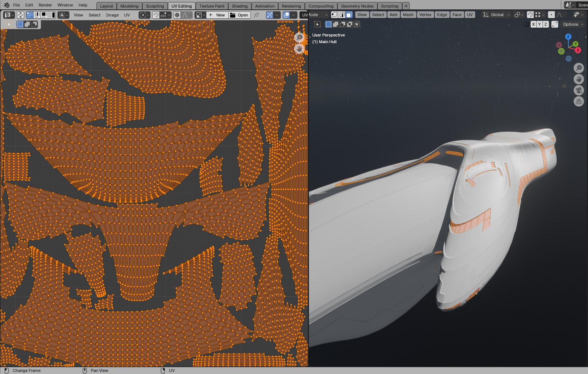Screen dimensions: 588x374
Task: Click pan hand icon in 3D viewport
Action: coord(579,79)
